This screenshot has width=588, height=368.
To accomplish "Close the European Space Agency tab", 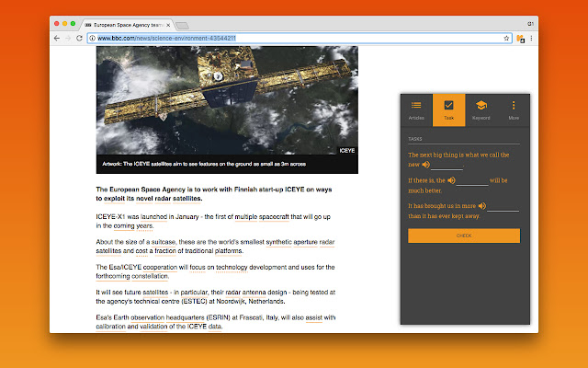I will point(168,25).
